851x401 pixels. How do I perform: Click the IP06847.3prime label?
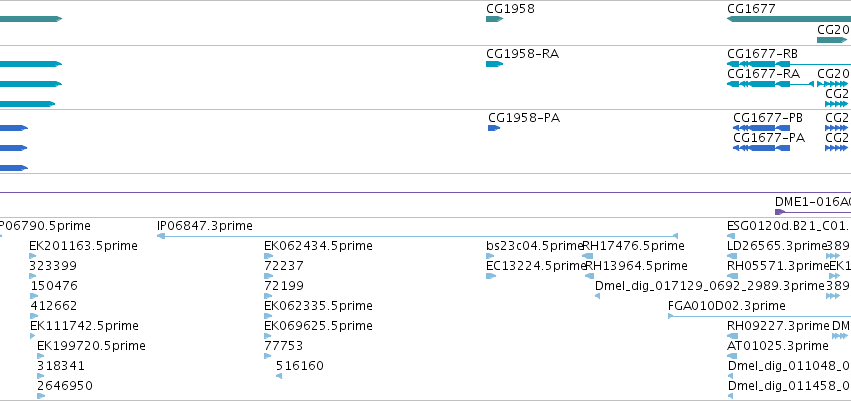pos(205,226)
